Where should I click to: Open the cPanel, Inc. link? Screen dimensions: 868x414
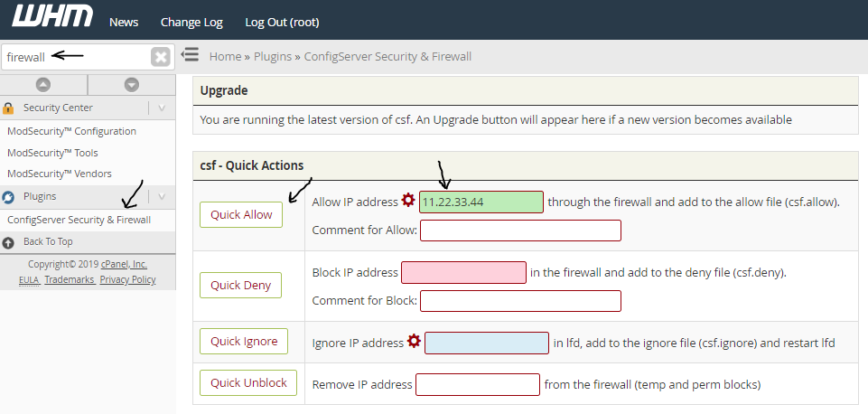124,264
